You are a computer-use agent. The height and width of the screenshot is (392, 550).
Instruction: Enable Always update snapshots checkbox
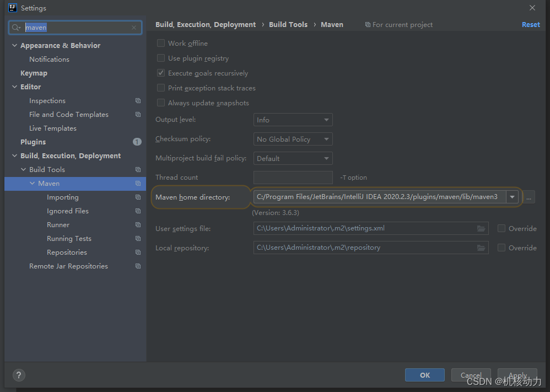(161, 103)
